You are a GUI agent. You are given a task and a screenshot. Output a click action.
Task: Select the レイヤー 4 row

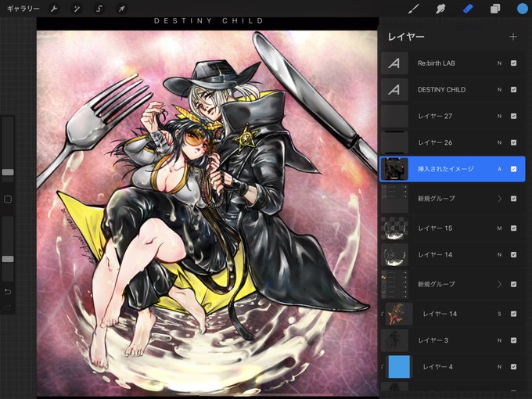pyautogui.click(x=452, y=367)
